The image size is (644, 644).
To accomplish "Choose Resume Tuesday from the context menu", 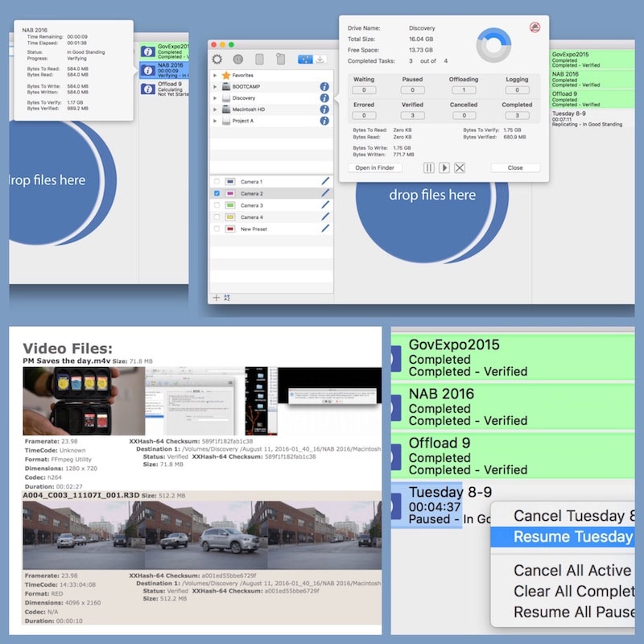I will pyautogui.click(x=572, y=537).
